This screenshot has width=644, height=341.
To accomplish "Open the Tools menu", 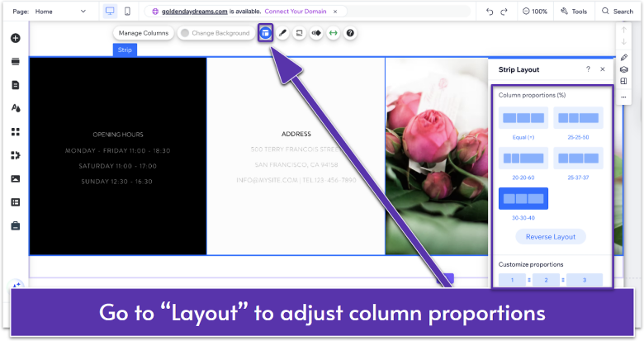I will pos(574,12).
